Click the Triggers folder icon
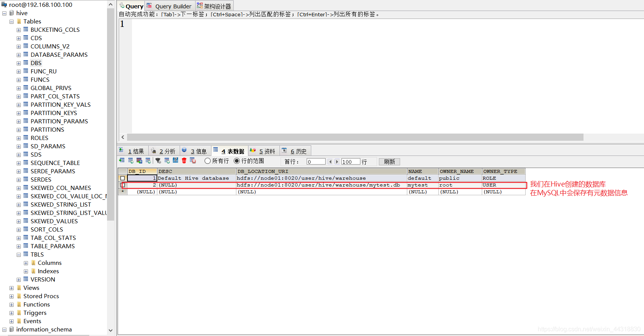Screen dimensions: 644x336 coord(19,313)
